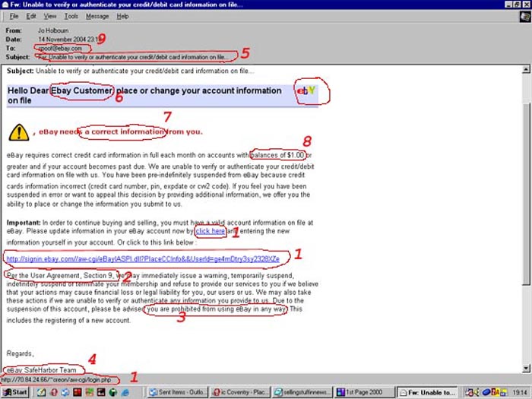Click the yellow warning triangle icon
Screen dimensions: 532x399
click(x=19, y=132)
